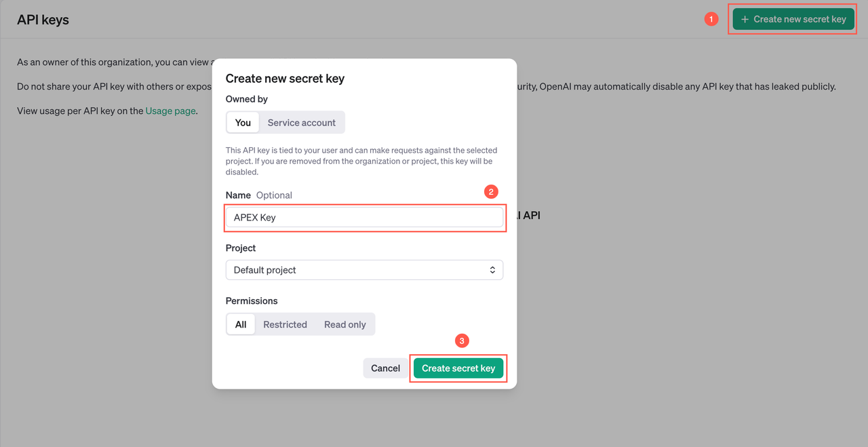The image size is (868, 447).
Task: Click the Create new secret key header button
Action: 793,20
